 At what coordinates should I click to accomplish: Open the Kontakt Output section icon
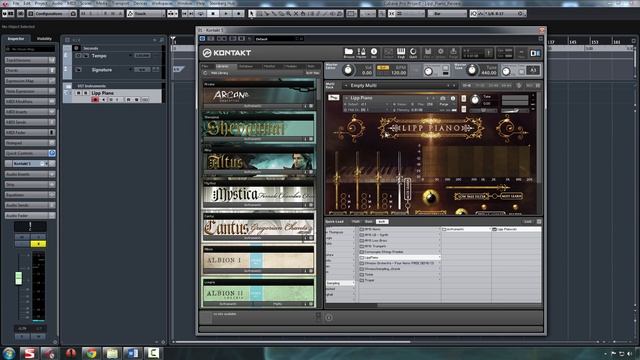pyautogui.click(x=388, y=53)
